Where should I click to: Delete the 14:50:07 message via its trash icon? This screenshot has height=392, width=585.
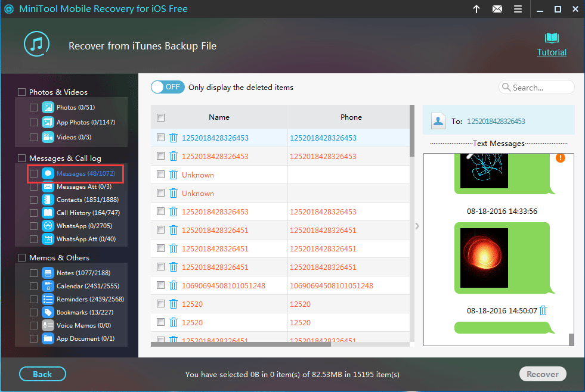coord(543,310)
